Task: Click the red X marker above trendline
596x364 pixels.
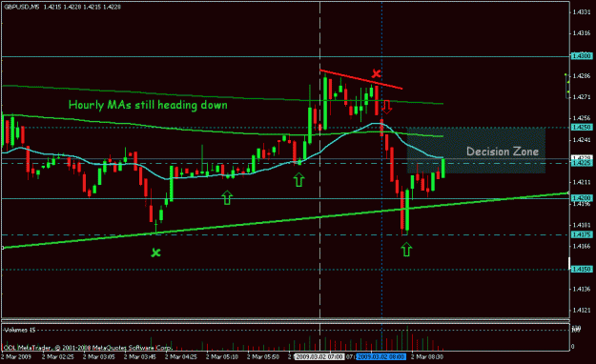Action: (376, 73)
